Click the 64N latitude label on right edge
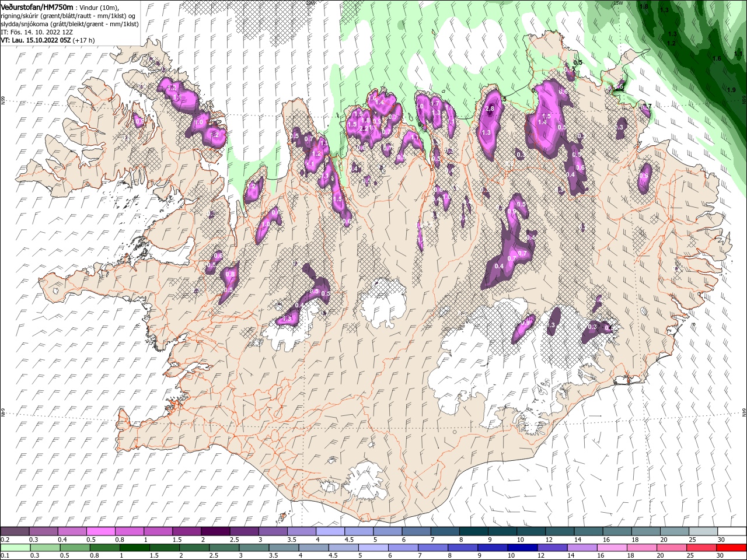Viewport: 747px width, 560px height. point(745,413)
